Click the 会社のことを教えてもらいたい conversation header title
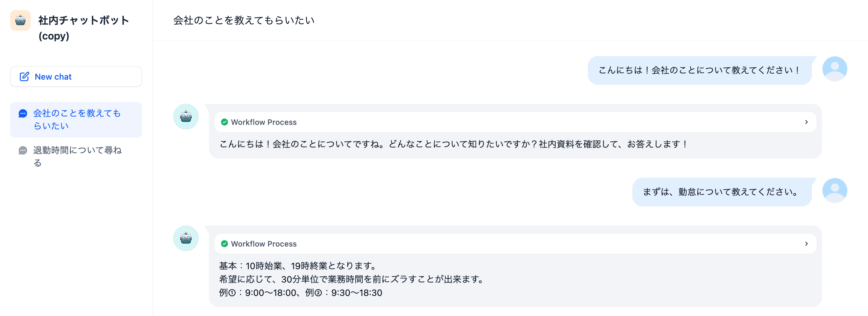This screenshot has width=868, height=316. click(244, 21)
